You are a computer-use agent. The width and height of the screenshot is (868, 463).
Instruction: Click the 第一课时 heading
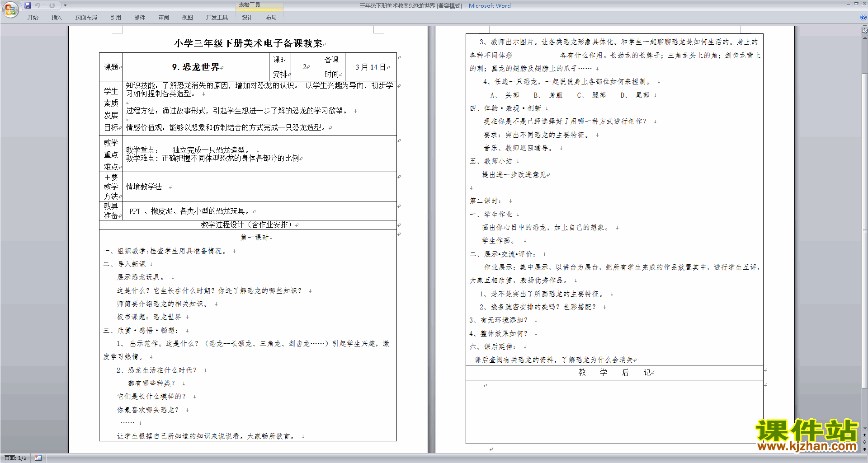tap(255, 237)
